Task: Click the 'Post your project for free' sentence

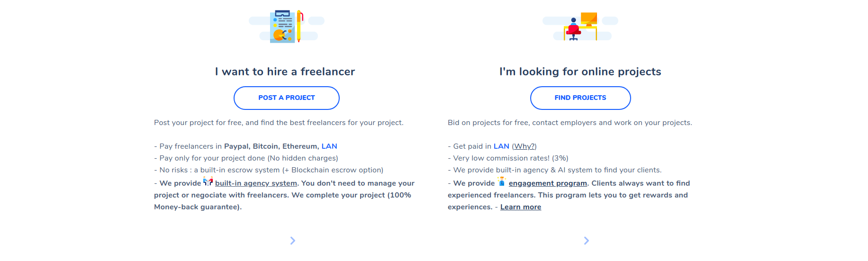Action: tap(279, 123)
